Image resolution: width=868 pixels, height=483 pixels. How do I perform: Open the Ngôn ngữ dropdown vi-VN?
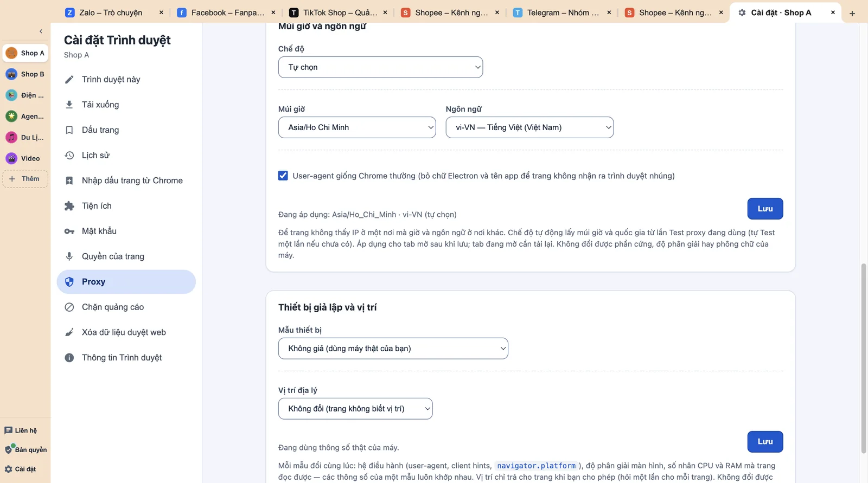coord(529,127)
